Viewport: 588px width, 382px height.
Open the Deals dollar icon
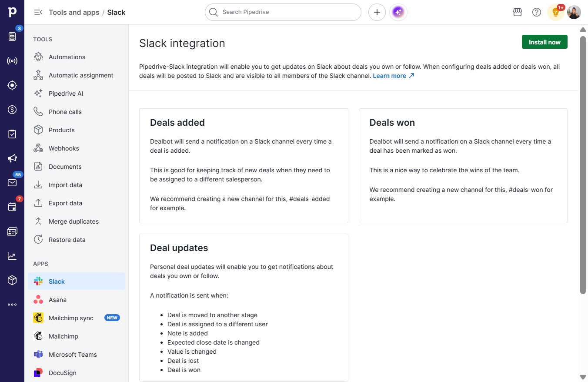pos(12,110)
